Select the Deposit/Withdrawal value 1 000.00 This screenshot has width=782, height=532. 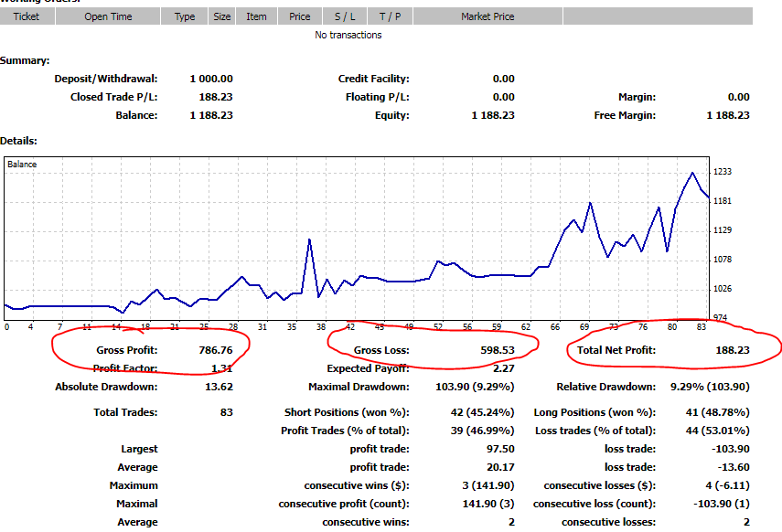coord(211,79)
